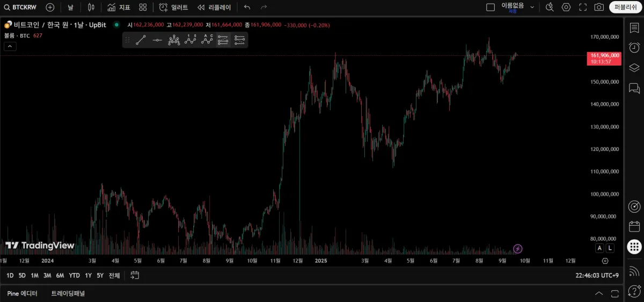Toggle auto scale A button
The width and height of the screenshot is (644, 302).
599,248
